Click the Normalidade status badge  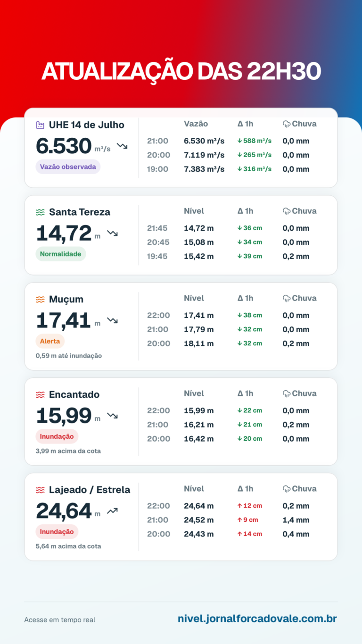[x=61, y=254]
